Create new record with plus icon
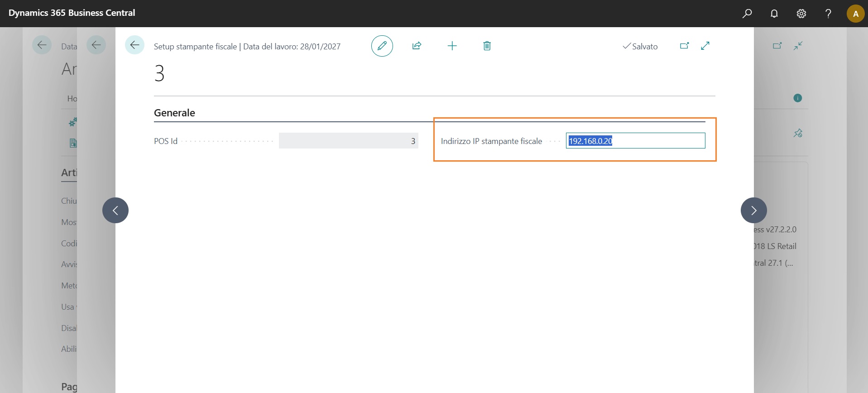 [x=452, y=46]
